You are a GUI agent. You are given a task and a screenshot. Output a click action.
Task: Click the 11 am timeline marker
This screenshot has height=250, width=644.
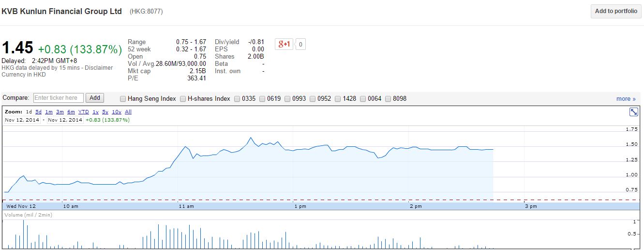(186, 206)
